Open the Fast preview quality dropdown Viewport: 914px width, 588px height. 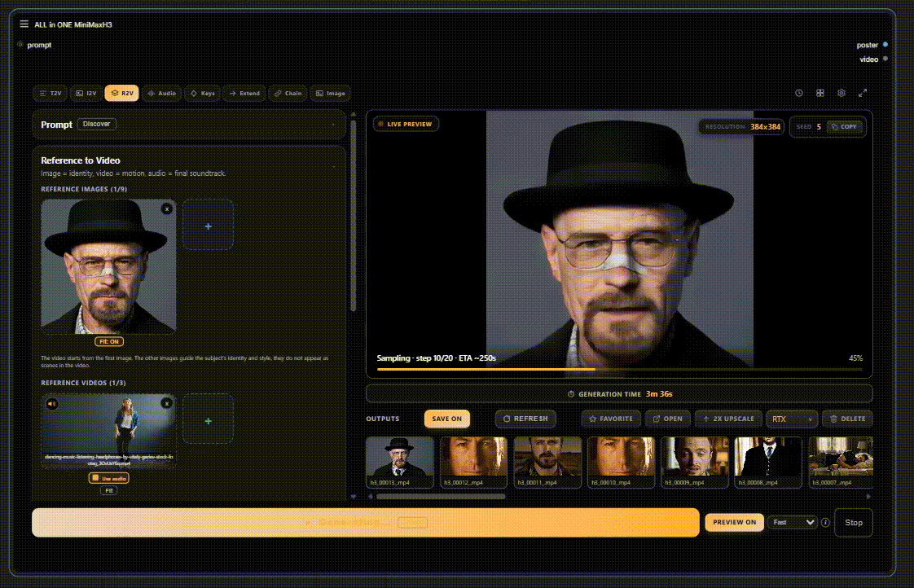click(793, 523)
